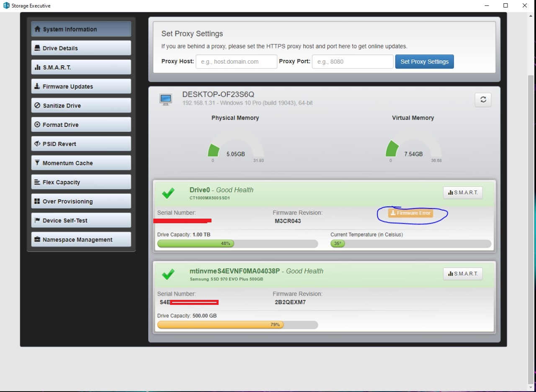Focus the Proxy Port input field
Screen dimensions: 536x392
click(x=353, y=62)
